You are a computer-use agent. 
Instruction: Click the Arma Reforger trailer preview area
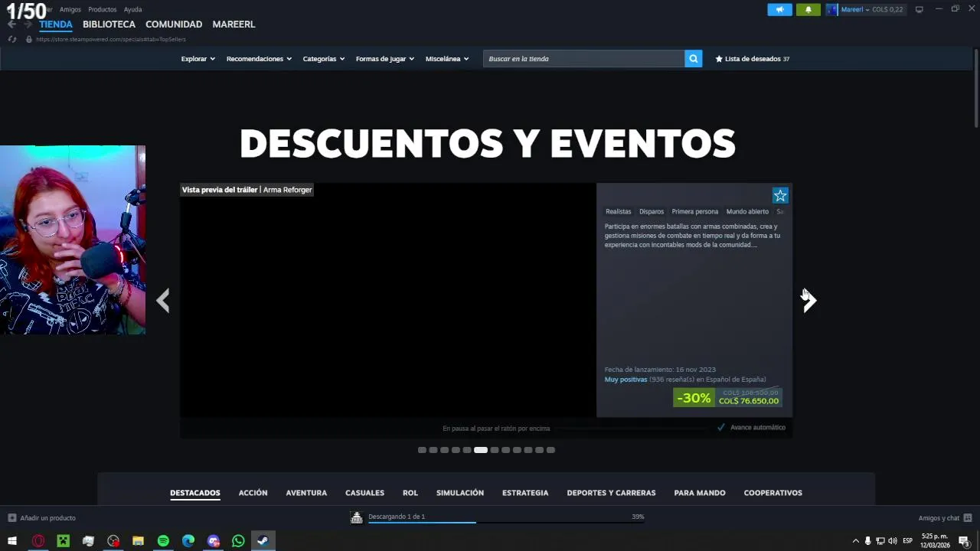[x=387, y=300]
